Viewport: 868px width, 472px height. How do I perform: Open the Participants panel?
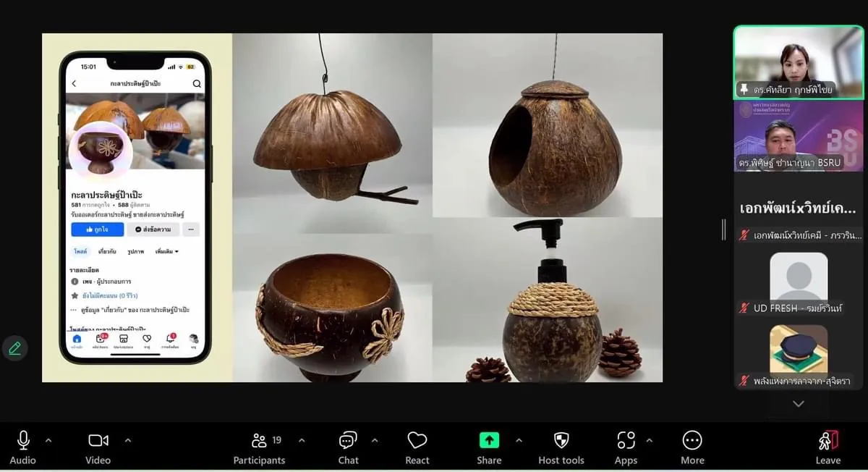260,441
